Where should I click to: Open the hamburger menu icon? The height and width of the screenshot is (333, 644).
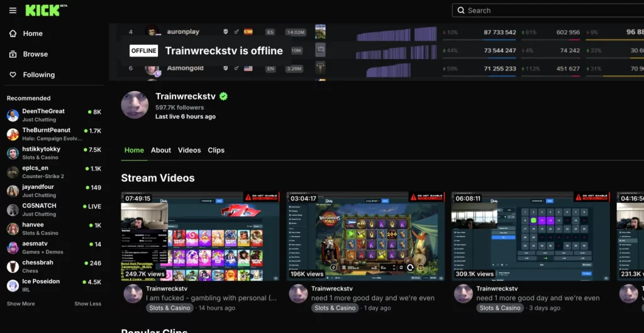(x=13, y=10)
